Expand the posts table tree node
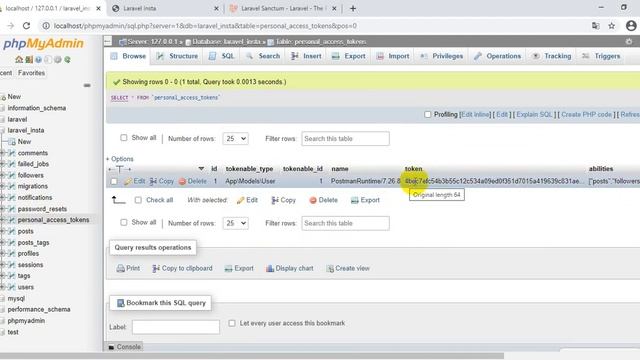The height and width of the screenshot is (360, 640). pyautogui.click(x=2, y=231)
